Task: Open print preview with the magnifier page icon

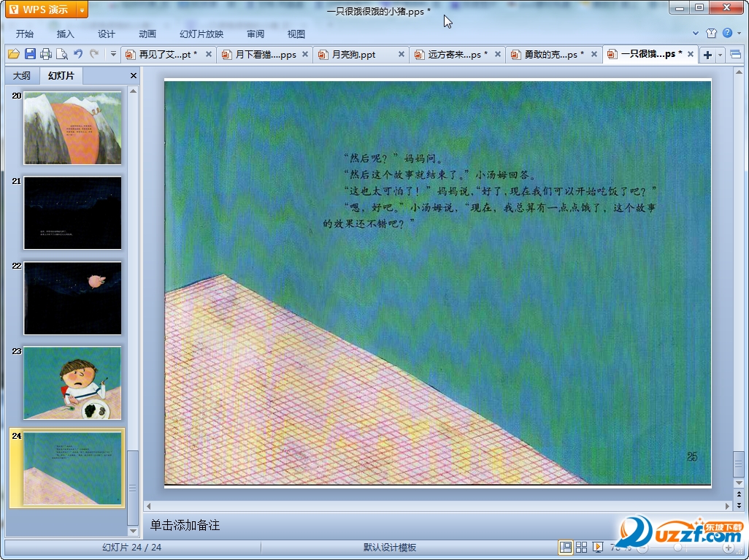Action: [61, 54]
